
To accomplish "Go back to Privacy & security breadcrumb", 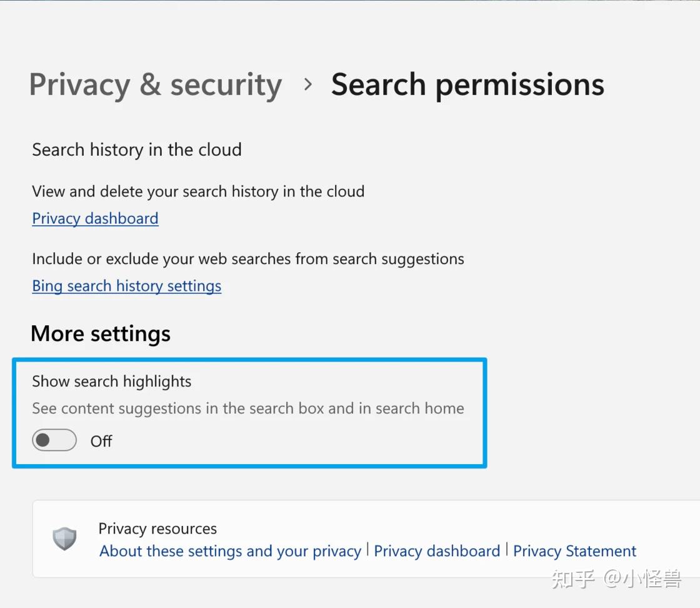I will point(156,85).
